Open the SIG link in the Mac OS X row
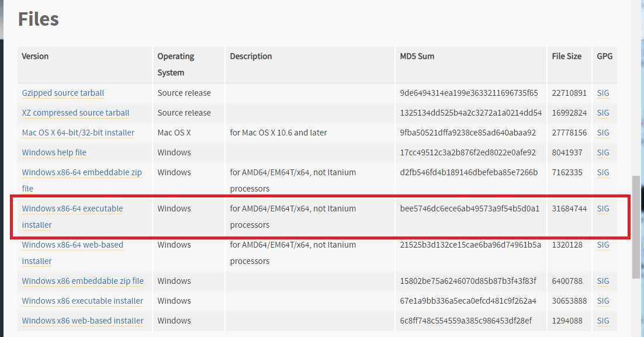 (603, 133)
